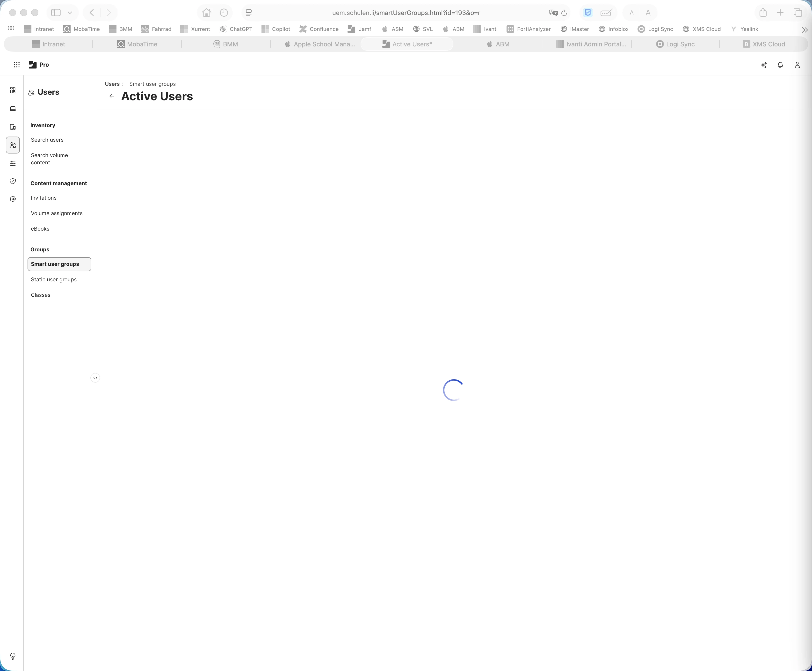Open the AI assistant sparkle icon
This screenshot has width=812, height=671.
coord(763,65)
